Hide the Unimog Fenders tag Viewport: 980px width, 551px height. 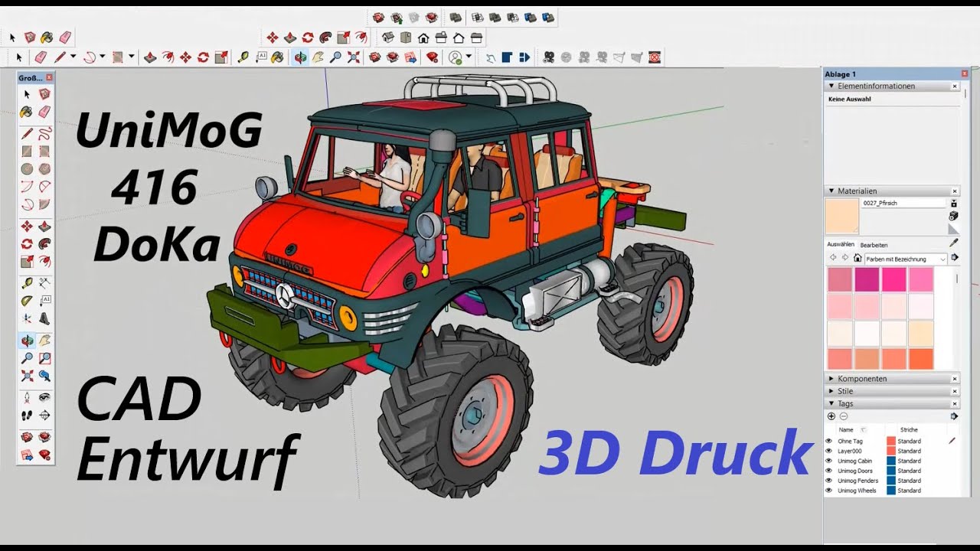click(x=828, y=481)
